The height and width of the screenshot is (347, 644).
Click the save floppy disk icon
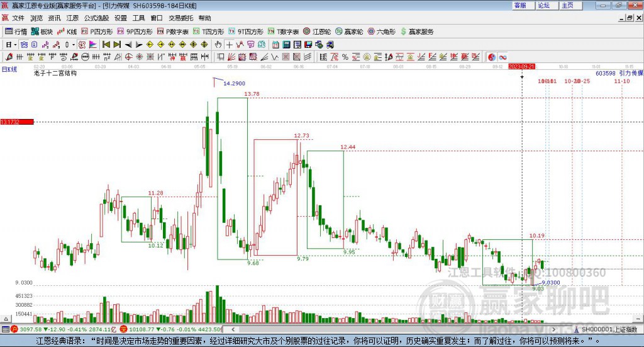pyautogui.click(x=308, y=45)
